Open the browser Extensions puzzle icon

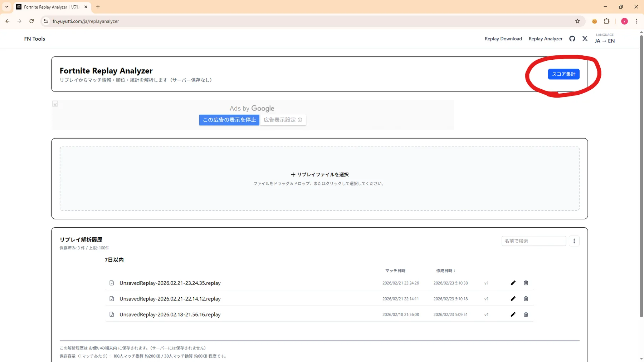click(606, 21)
